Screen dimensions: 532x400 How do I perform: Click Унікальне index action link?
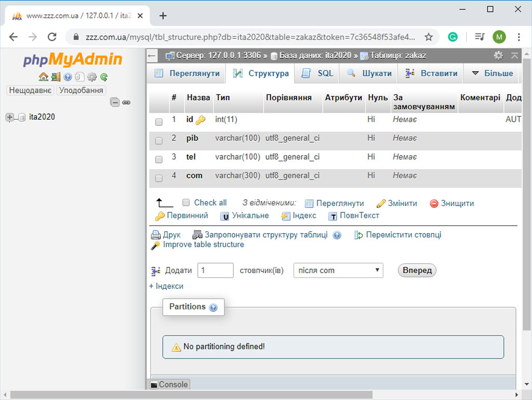pyautogui.click(x=245, y=216)
